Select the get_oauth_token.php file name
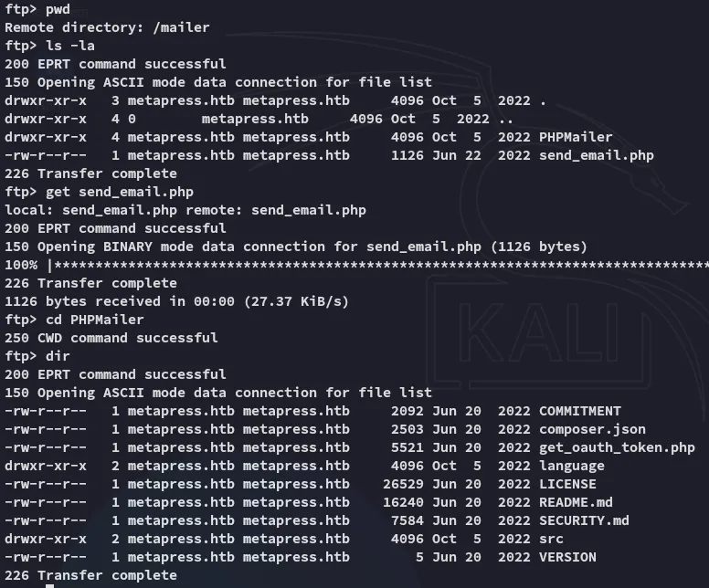The height and width of the screenshot is (588, 709). pyautogui.click(x=616, y=447)
